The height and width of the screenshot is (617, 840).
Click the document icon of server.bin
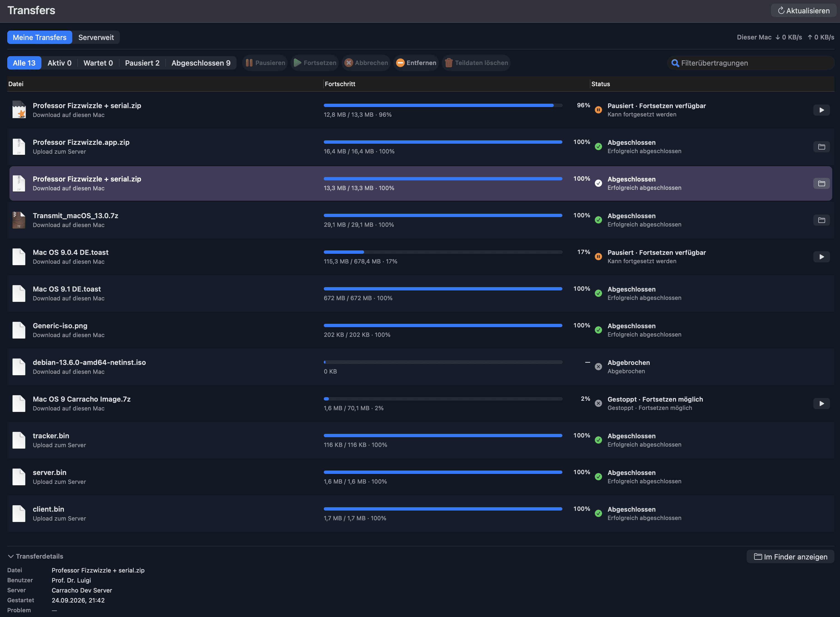click(19, 477)
